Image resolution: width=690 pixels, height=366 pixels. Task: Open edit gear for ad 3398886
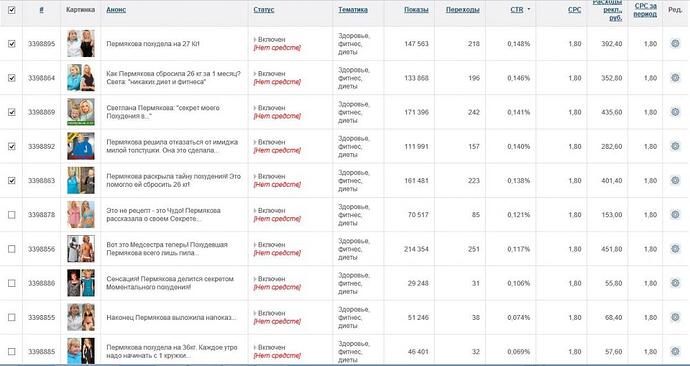tap(675, 283)
